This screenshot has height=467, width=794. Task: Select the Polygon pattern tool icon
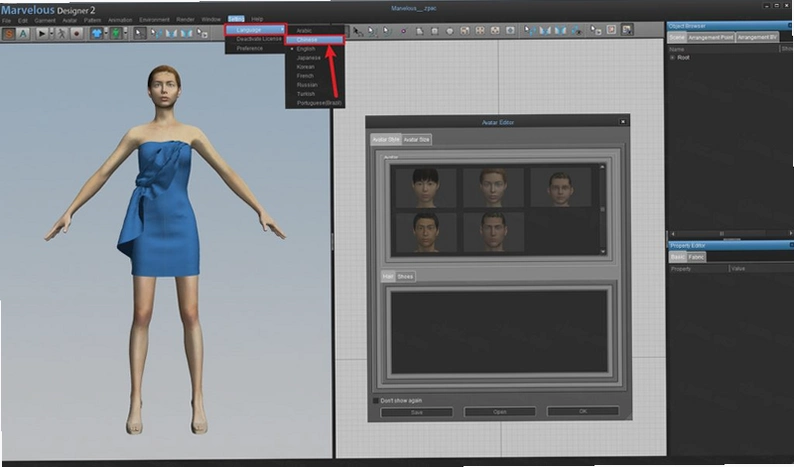coord(419,31)
